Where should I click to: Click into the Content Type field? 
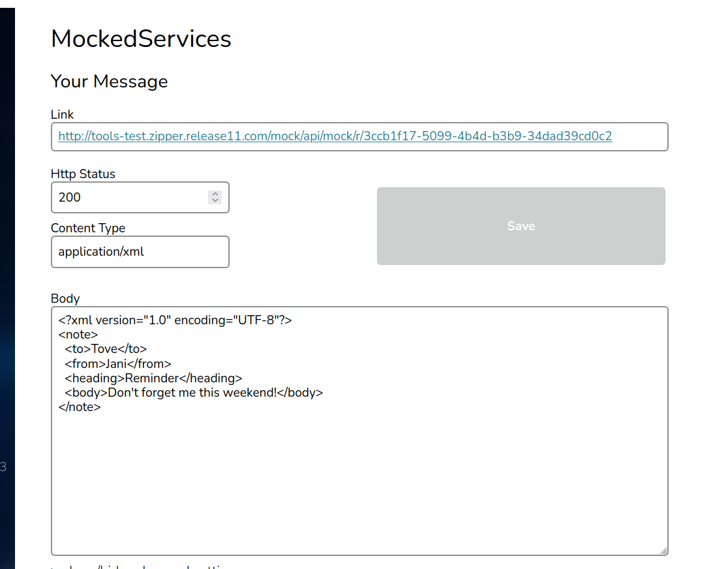click(x=140, y=251)
